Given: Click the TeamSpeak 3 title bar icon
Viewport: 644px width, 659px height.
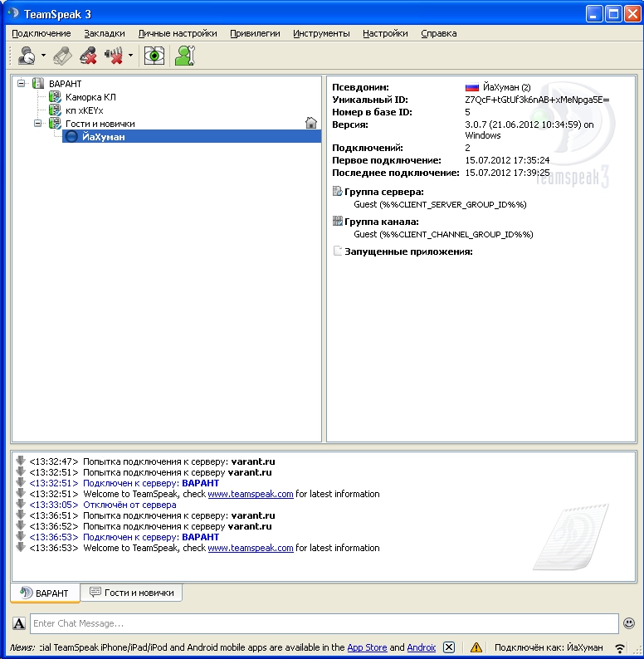Looking at the screenshot, I should click(14, 13).
